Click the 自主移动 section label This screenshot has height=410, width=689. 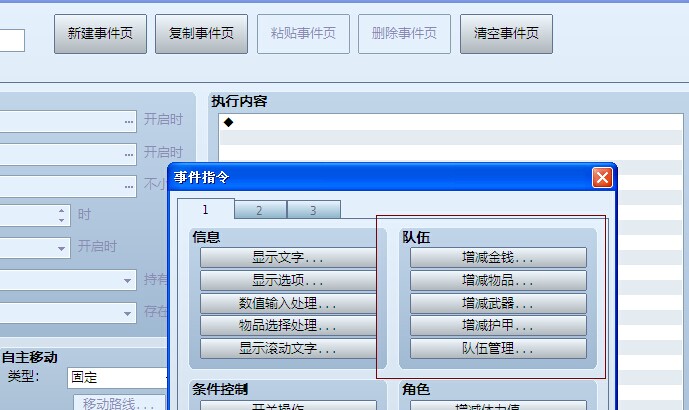(30, 357)
